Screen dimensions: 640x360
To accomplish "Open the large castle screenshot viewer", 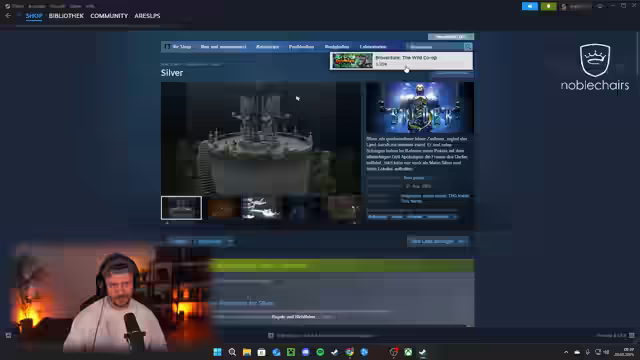I will pos(260,138).
